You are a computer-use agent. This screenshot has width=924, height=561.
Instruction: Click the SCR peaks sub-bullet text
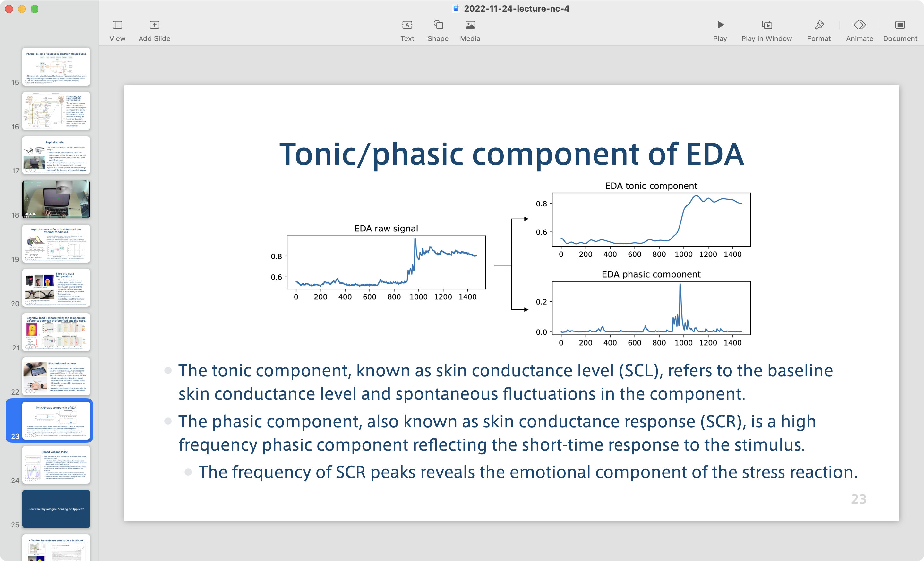(528, 472)
